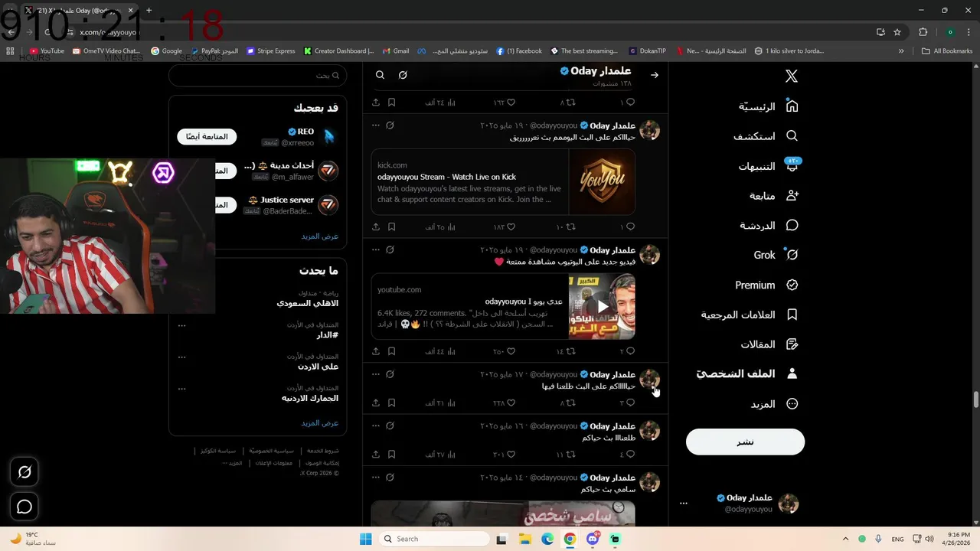Click the نشر post button
980x551 pixels.
click(x=745, y=442)
